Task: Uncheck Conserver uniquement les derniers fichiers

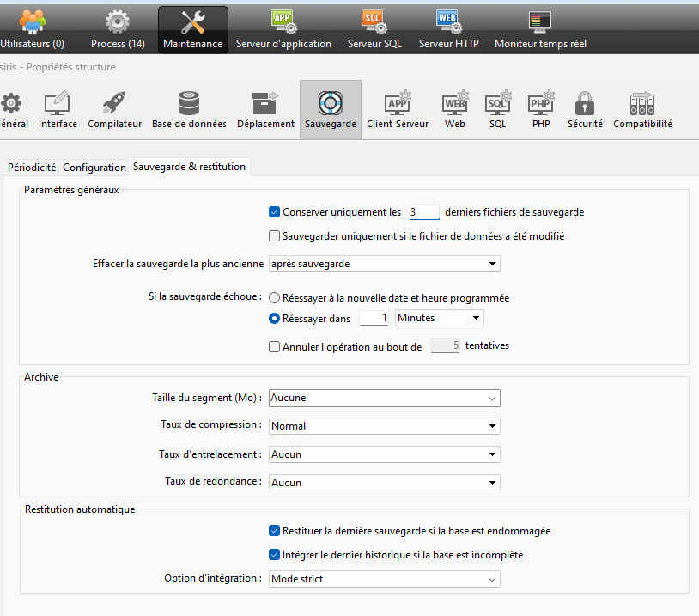Action: tap(275, 212)
